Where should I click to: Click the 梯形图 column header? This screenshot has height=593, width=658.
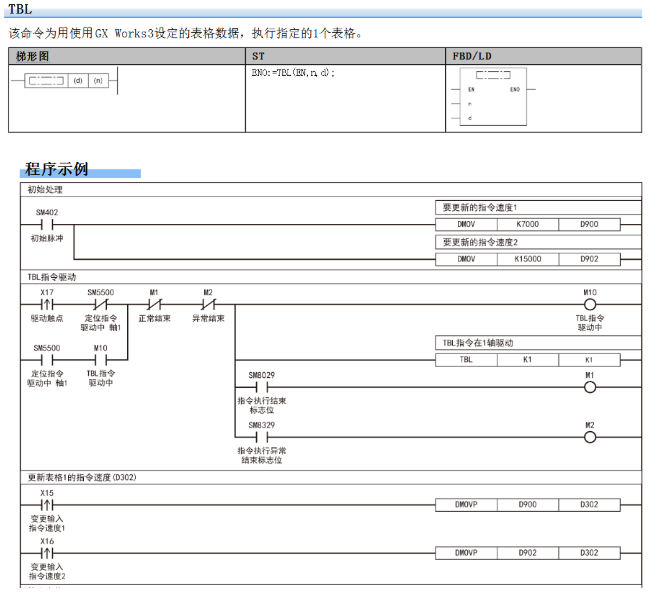click(x=127, y=56)
